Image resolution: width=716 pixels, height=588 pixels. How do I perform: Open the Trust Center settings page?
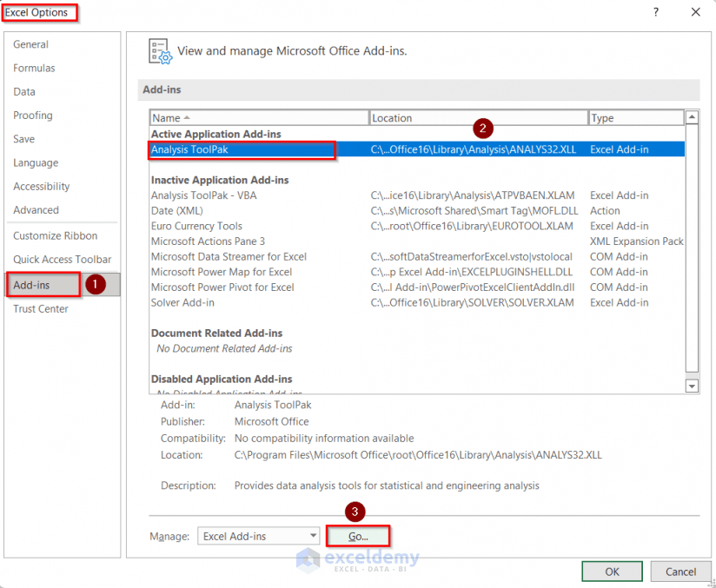click(40, 308)
